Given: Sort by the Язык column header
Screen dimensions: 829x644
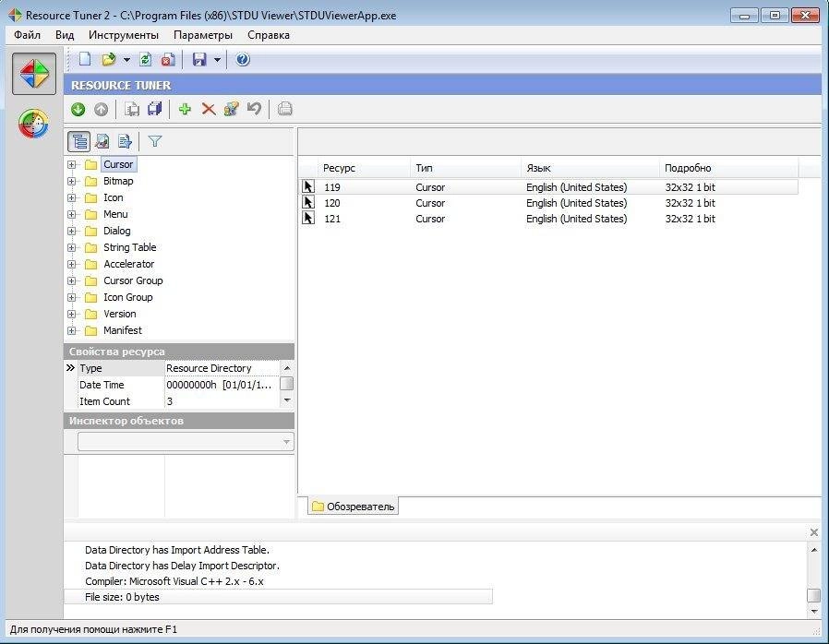Looking at the screenshot, I should point(590,168).
